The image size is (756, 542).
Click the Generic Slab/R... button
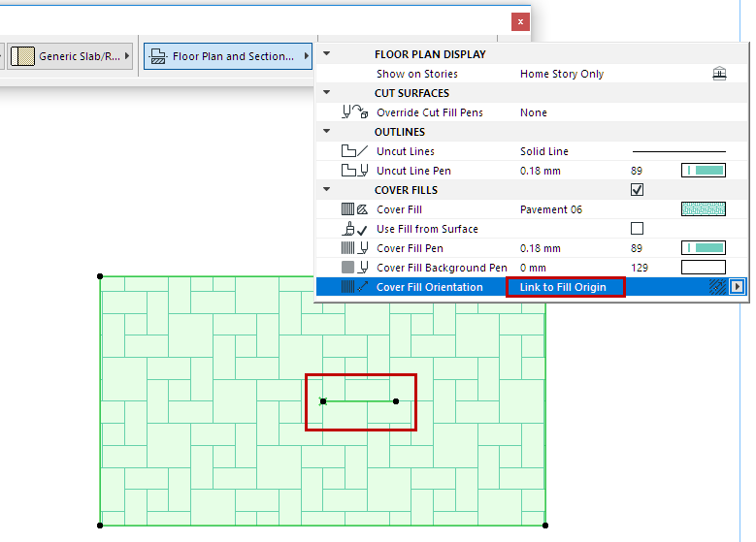pyautogui.click(x=70, y=56)
